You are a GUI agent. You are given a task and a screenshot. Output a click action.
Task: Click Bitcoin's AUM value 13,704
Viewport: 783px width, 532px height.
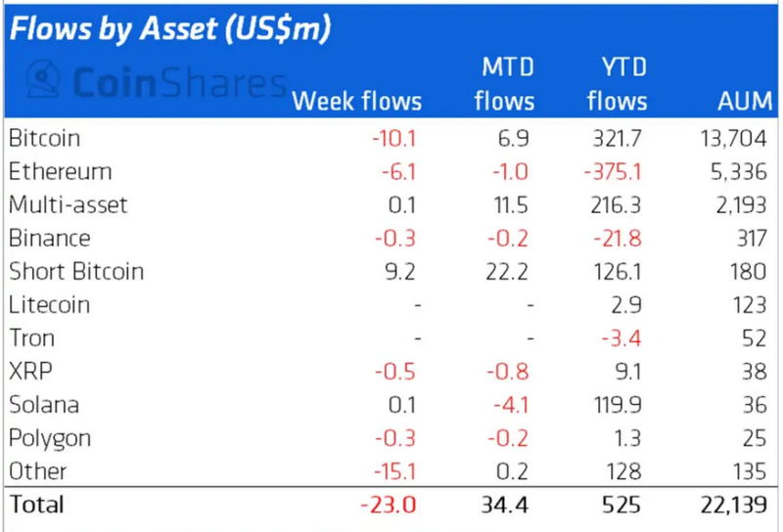tap(733, 139)
